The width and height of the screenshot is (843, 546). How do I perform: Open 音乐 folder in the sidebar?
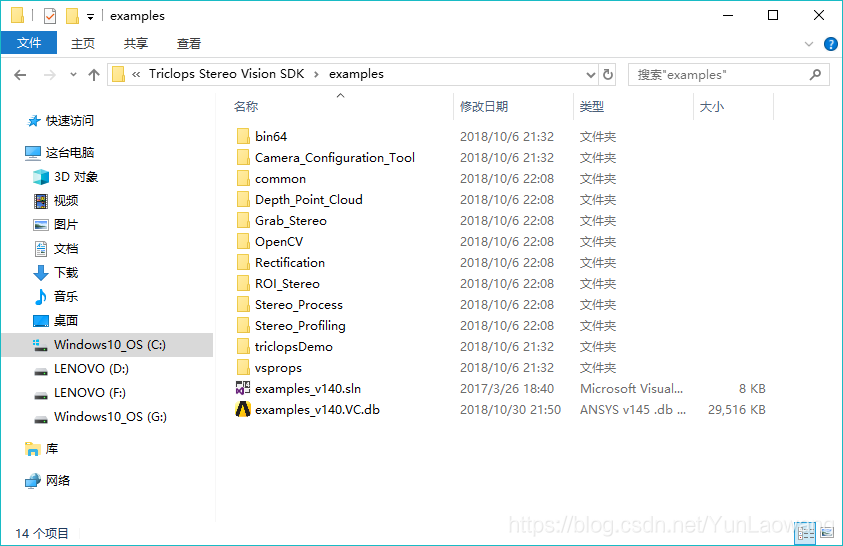tap(66, 296)
